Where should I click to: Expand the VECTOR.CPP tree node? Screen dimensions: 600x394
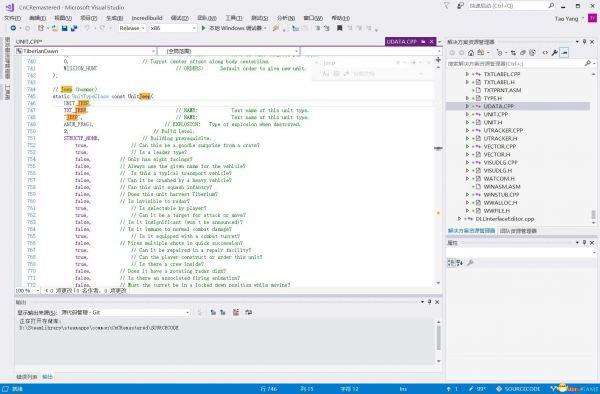(467, 146)
